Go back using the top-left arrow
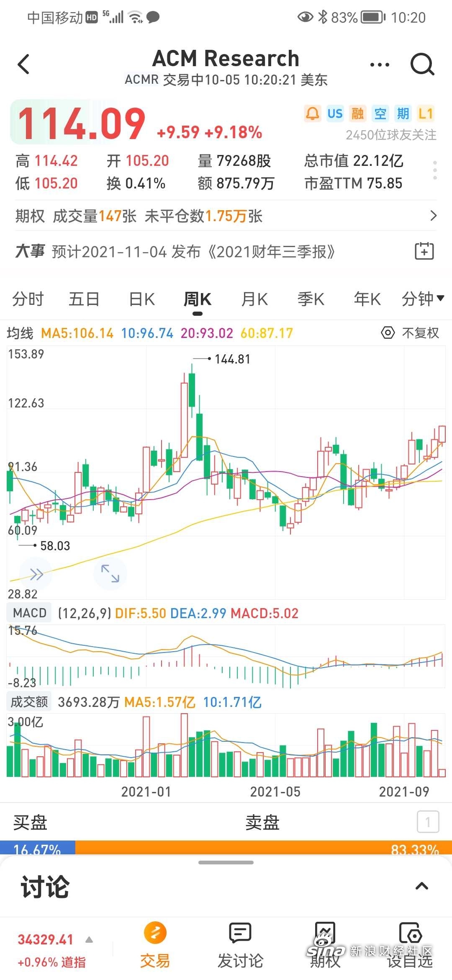The width and height of the screenshot is (452, 980). click(x=24, y=64)
